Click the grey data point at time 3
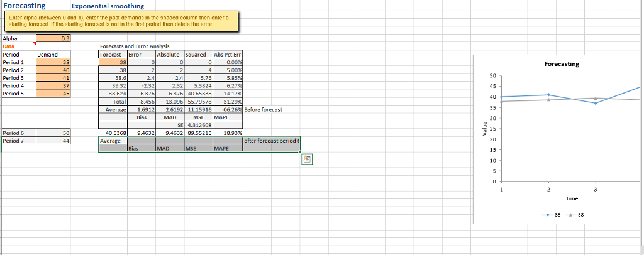The height and width of the screenshot is (255, 644). click(596, 99)
